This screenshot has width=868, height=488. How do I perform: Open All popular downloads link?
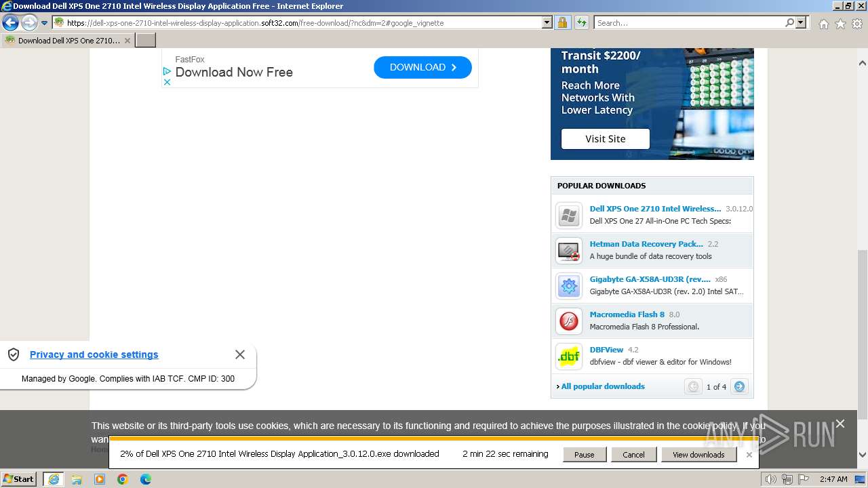603,386
